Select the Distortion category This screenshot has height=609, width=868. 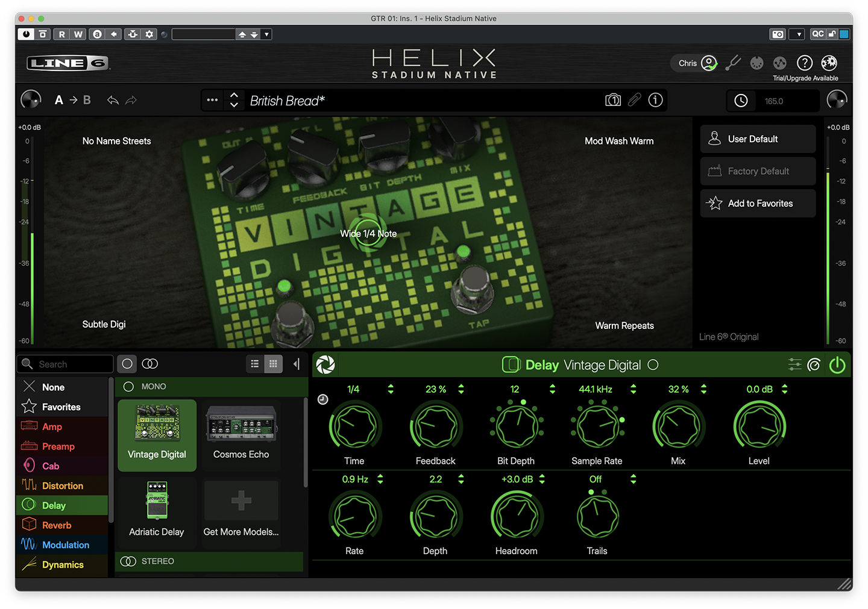point(62,486)
